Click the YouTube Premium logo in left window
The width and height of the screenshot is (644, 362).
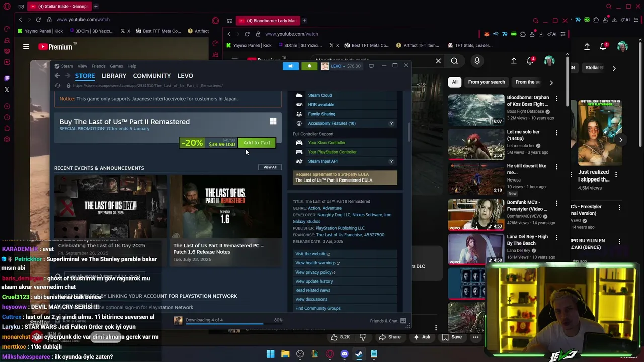tap(55, 47)
